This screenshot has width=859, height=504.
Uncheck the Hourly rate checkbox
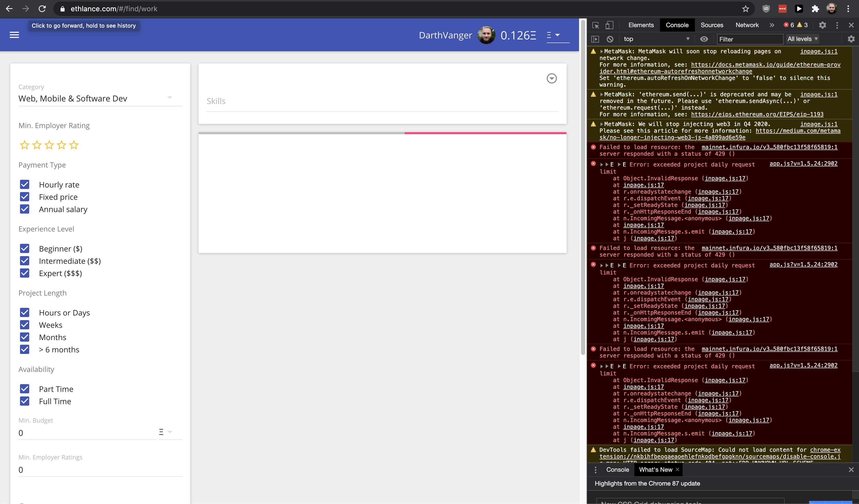(x=25, y=185)
